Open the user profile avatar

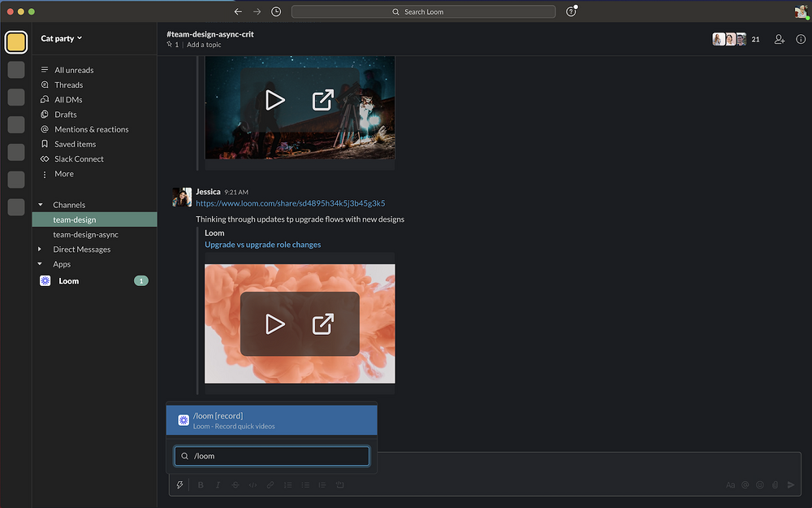[x=801, y=11]
